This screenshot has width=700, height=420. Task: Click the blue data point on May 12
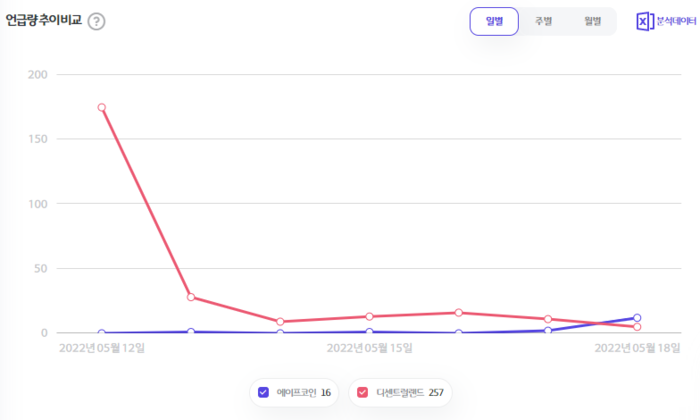(101, 333)
